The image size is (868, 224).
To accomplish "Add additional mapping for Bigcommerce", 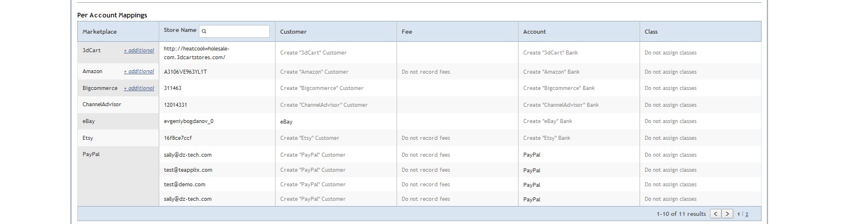I will 139,88.
